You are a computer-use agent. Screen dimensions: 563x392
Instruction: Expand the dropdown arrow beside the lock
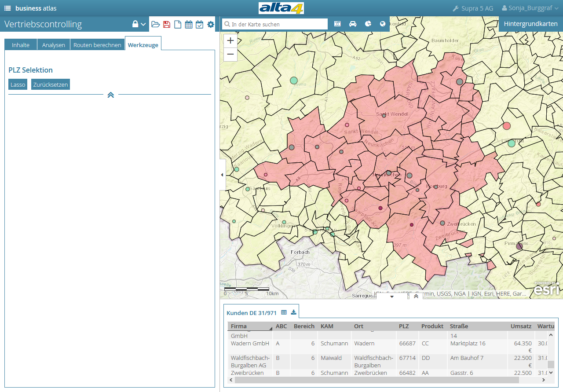[143, 25]
